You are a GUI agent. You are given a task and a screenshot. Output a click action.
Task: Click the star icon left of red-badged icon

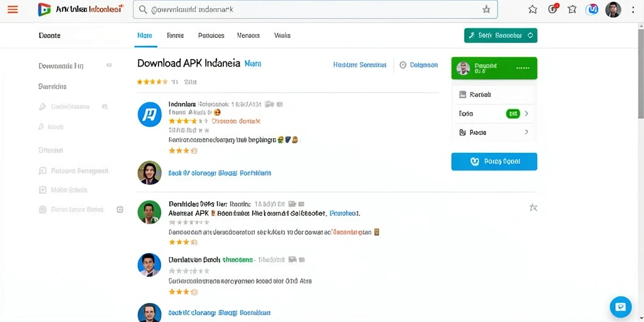533,9
